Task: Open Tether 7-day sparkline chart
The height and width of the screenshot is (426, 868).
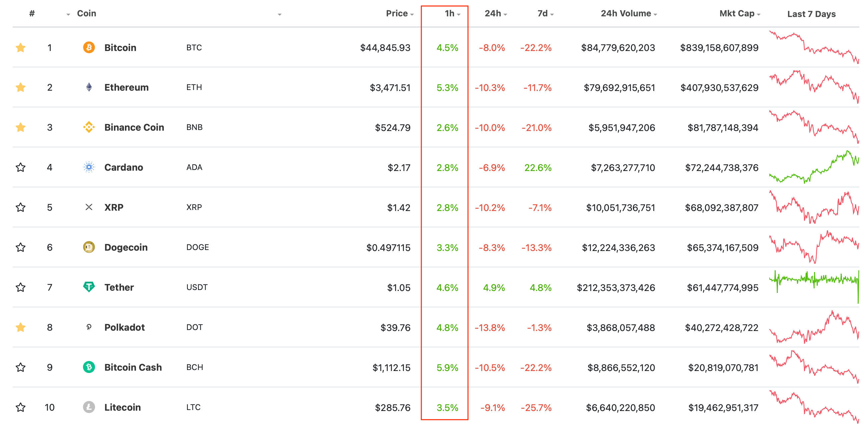Action: (x=814, y=287)
